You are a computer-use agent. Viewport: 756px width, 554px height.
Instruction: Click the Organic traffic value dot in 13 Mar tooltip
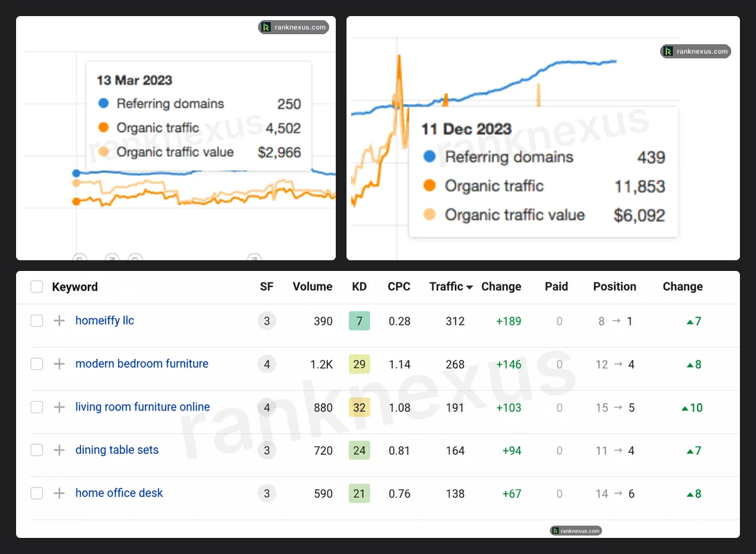click(103, 152)
